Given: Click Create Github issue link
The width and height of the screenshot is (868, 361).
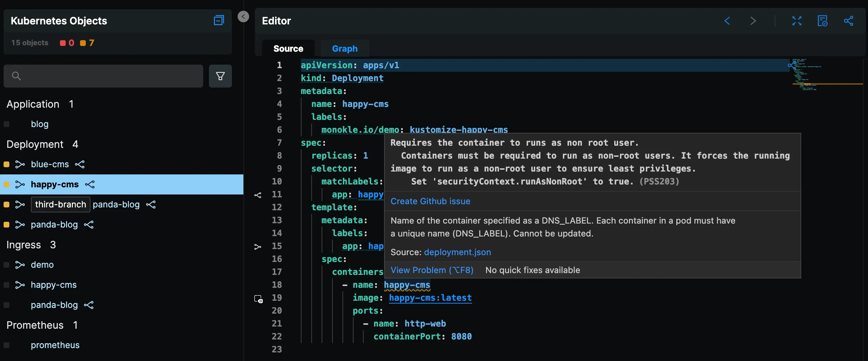Looking at the screenshot, I should tap(430, 201).
